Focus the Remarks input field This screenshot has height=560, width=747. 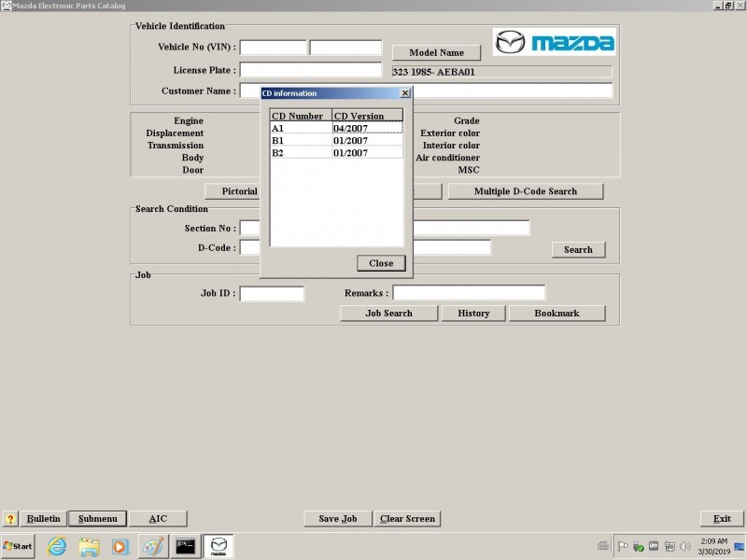(x=469, y=293)
